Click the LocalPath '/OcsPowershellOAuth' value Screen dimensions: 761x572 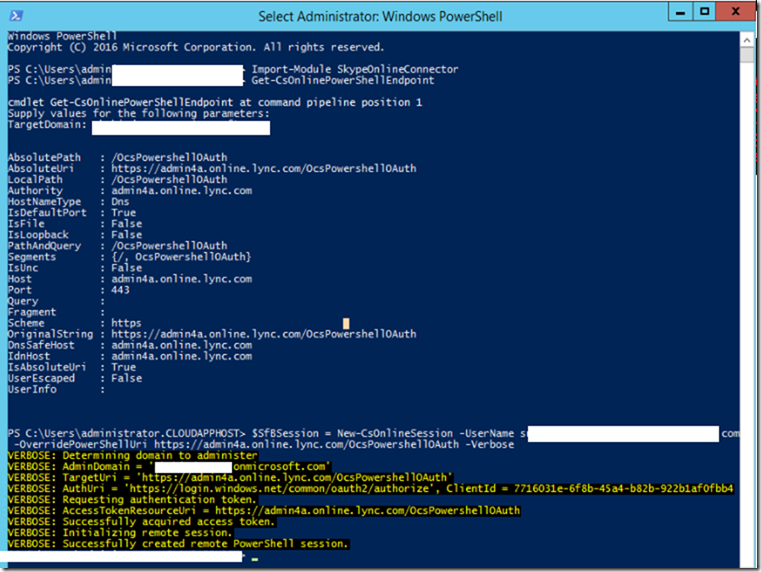coord(169,180)
